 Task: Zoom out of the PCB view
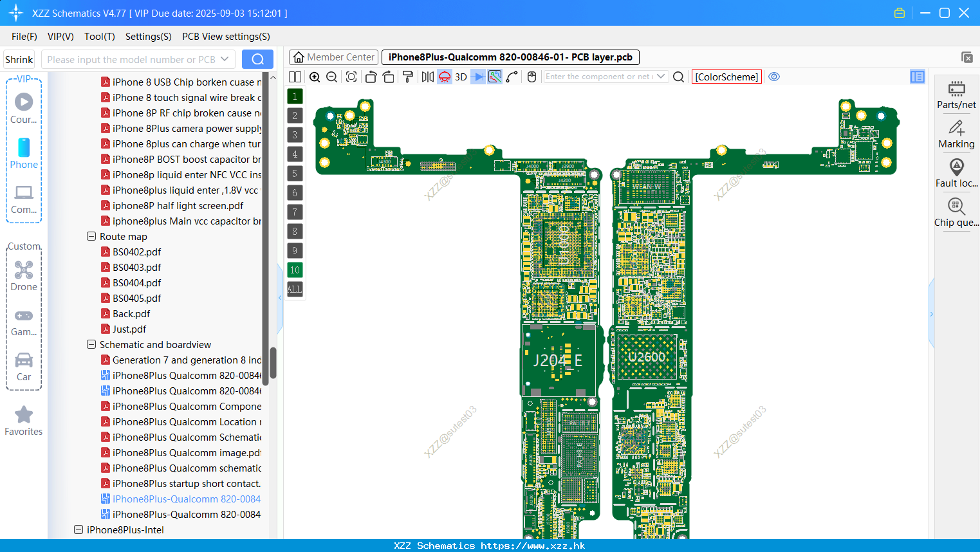[331, 77]
